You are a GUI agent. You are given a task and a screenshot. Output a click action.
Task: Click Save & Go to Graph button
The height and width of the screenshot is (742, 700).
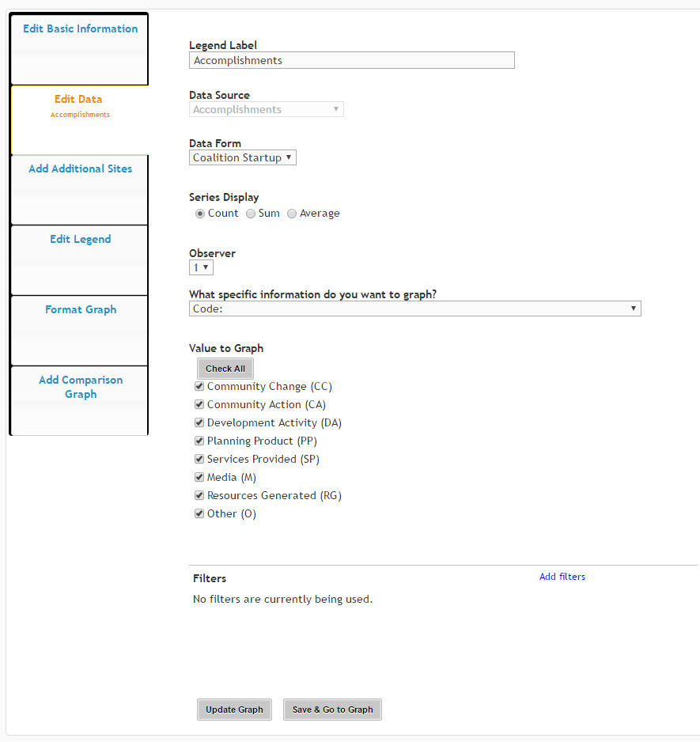(332, 710)
